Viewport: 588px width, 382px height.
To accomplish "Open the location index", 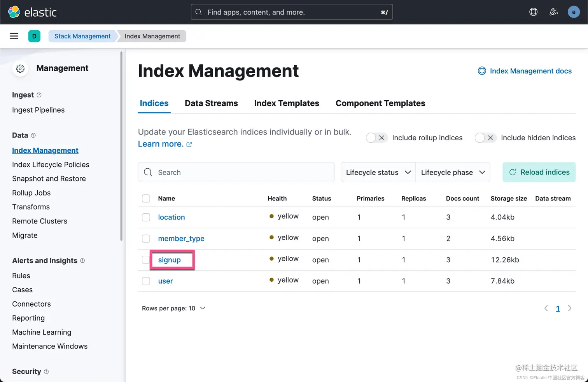I will (171, 217).
